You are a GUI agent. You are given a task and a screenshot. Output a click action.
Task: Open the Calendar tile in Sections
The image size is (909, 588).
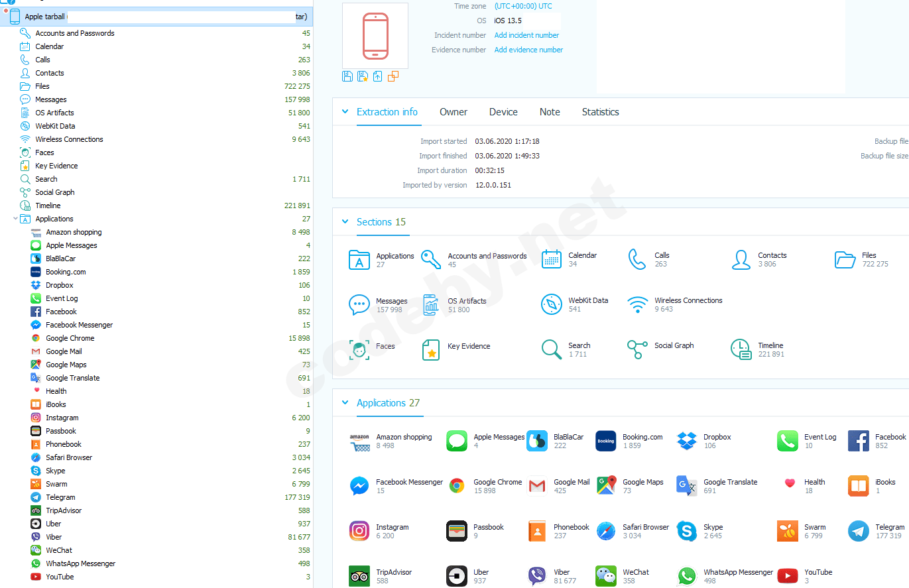[x=570, y=259]
